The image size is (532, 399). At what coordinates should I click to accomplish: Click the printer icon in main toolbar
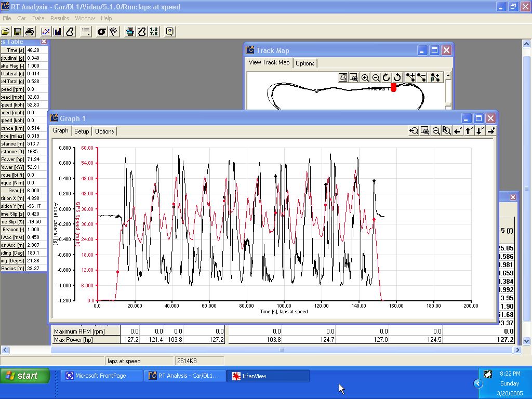point(30,32)
